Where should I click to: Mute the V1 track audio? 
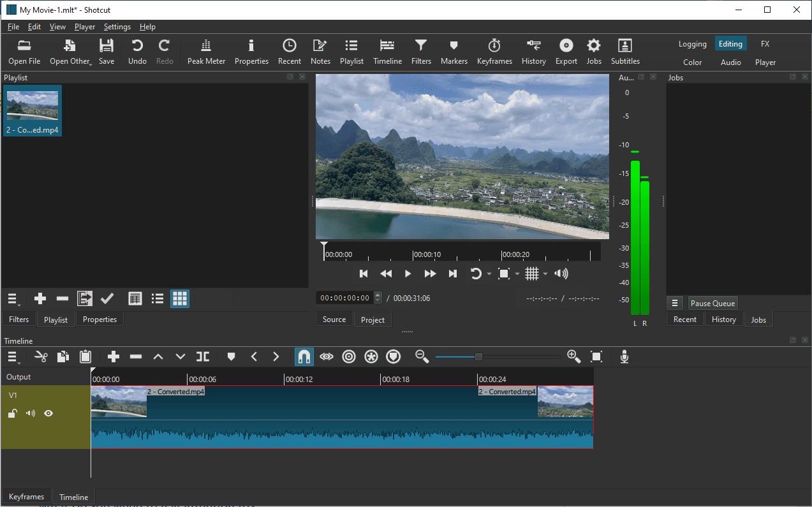[x=30, y=413]
